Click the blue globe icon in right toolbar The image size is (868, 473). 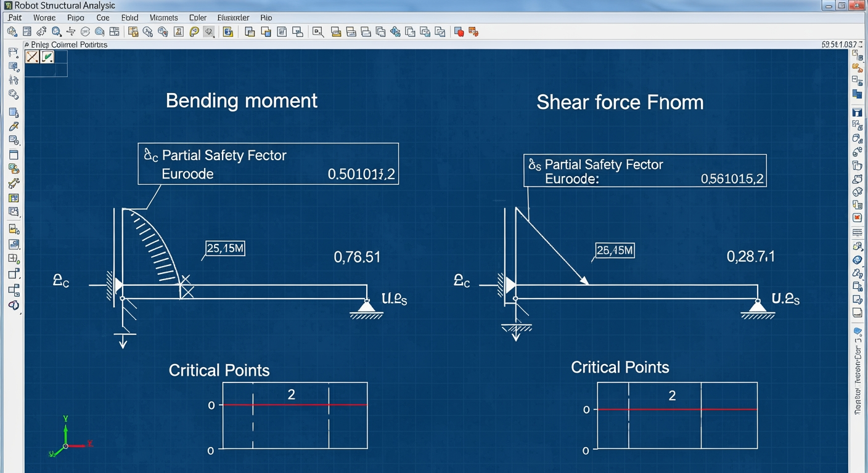pos(857,259)
